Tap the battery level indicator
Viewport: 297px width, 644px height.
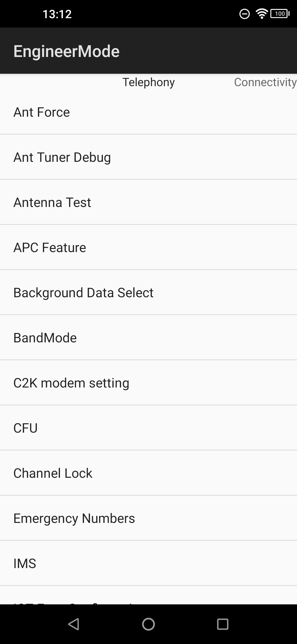(x=280, y=13)
